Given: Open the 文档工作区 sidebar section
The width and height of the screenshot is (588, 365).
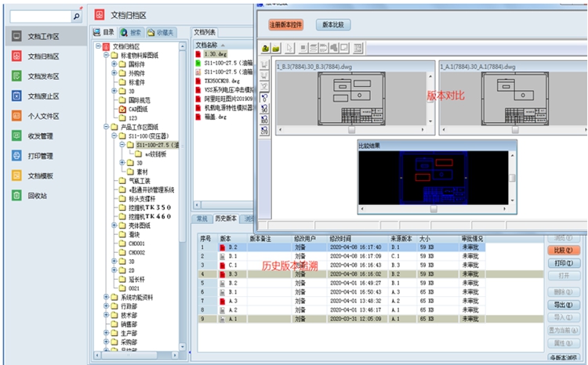Looking at the screenshot, I should 43,37.
